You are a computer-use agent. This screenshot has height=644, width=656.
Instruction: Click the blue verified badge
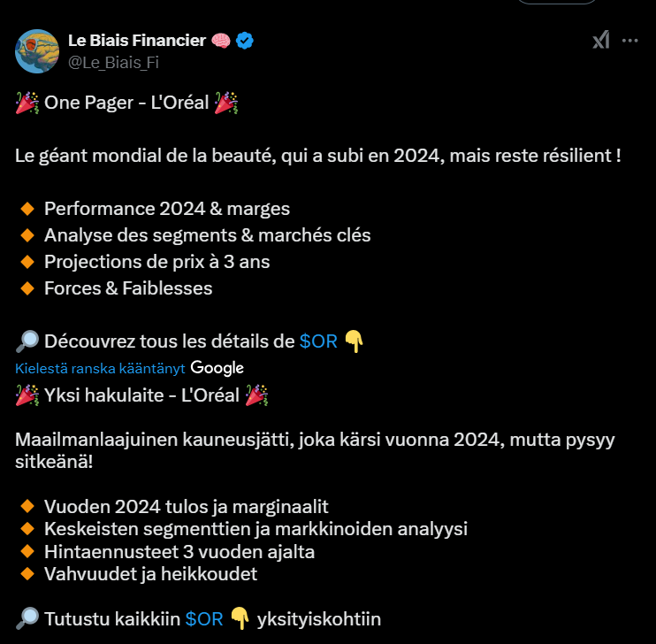click(245, 41)
